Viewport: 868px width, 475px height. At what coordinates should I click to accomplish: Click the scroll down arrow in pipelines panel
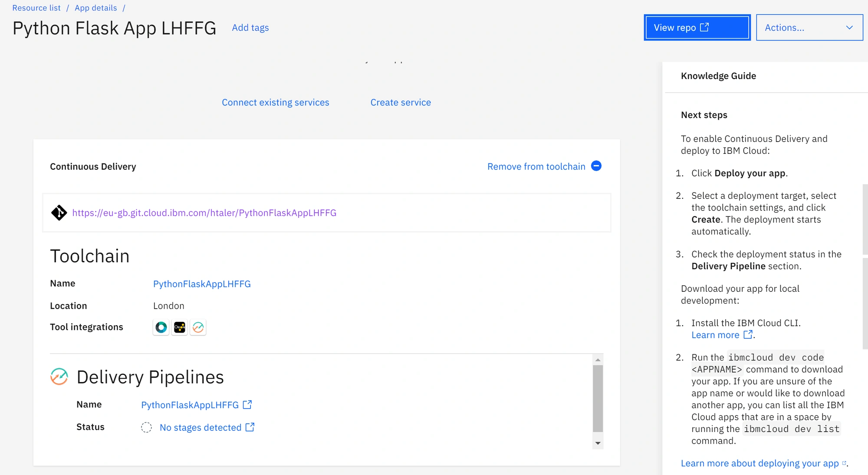click(x=598, y=443)
